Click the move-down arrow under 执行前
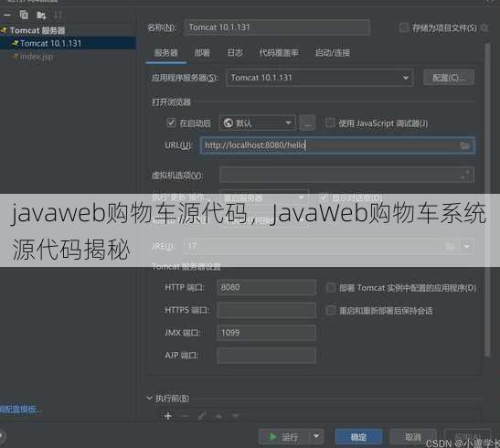 tap(236, 416)
